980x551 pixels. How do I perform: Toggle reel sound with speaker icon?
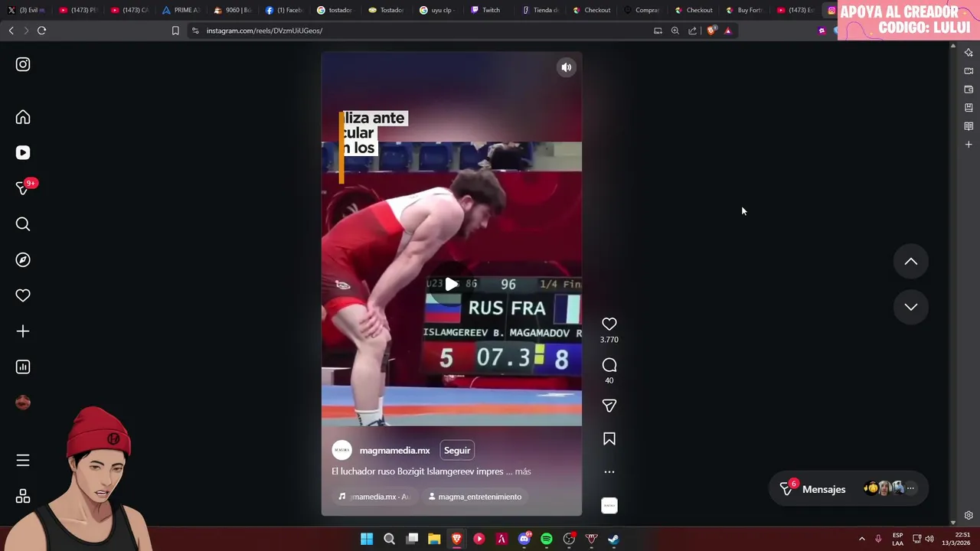567,67
